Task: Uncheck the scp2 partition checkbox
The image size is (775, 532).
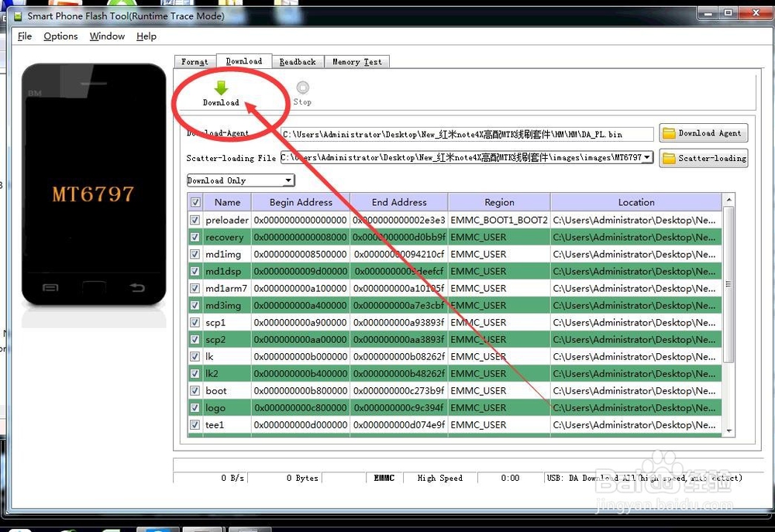Action: pyautogui.click(x=195, y=339)
